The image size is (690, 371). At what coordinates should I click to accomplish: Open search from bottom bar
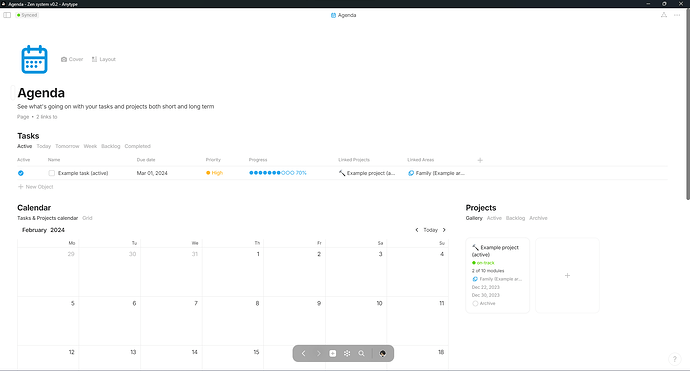[361, 353]
